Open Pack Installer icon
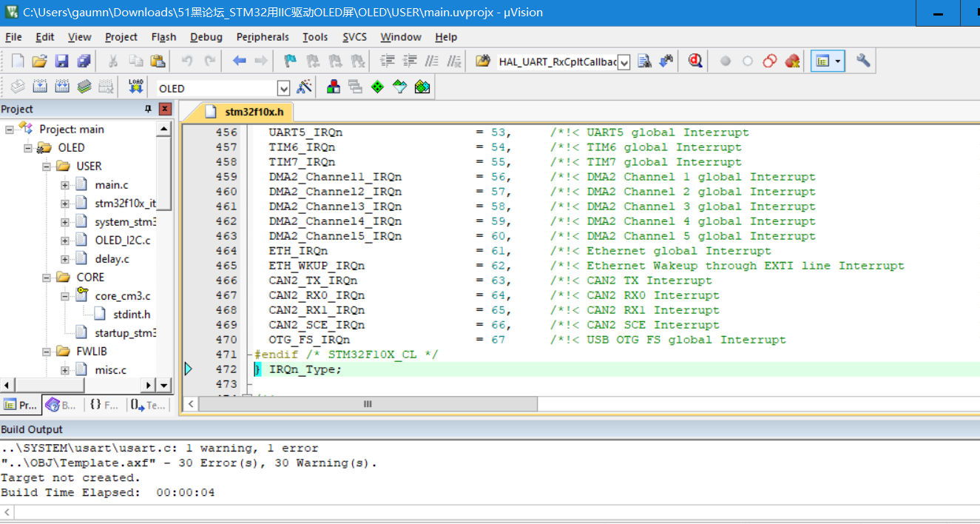The image size is (980, 524). click(x=422, y=87)
